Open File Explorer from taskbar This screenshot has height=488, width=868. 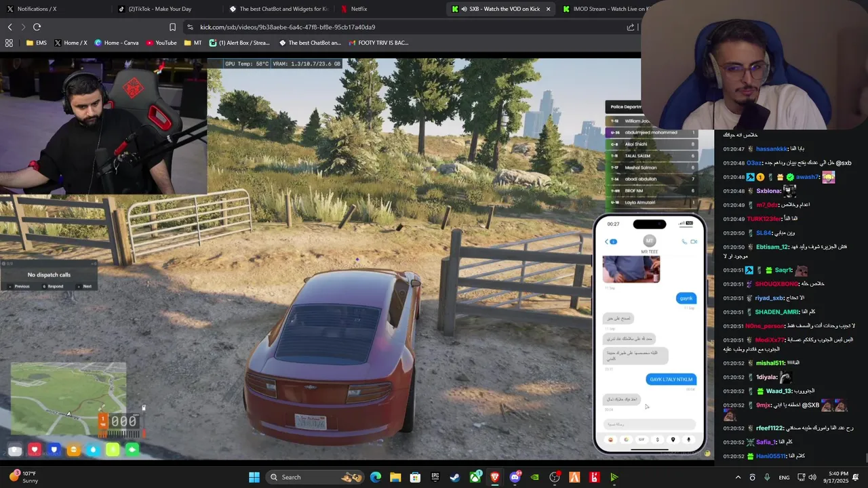coord(395,477)
